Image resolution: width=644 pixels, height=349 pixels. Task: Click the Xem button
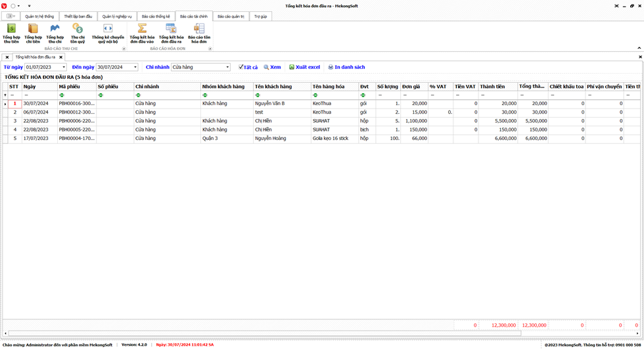[272, 67]
